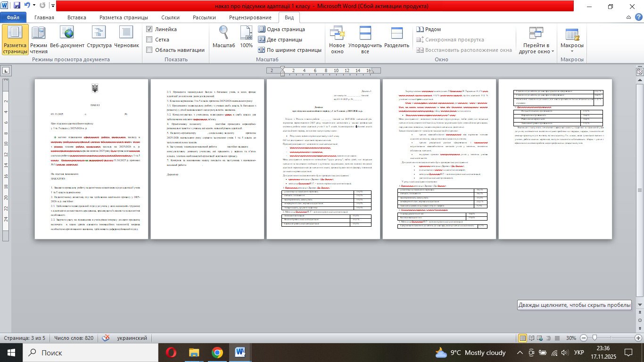Open Quick Access Toolbar customize arrow
The width and height of the screenshot is (644, 362).
click(52, 7)
